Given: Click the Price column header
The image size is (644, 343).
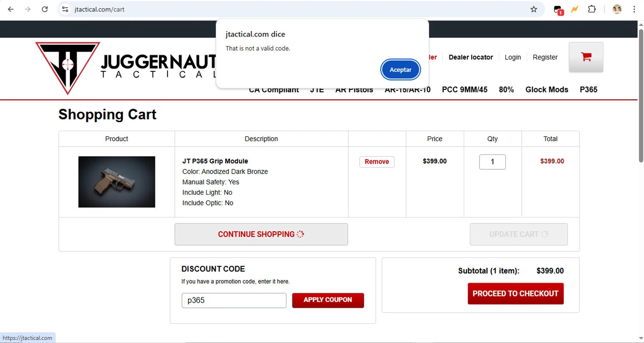Looking at the screenshot, I should coord(434,139).
